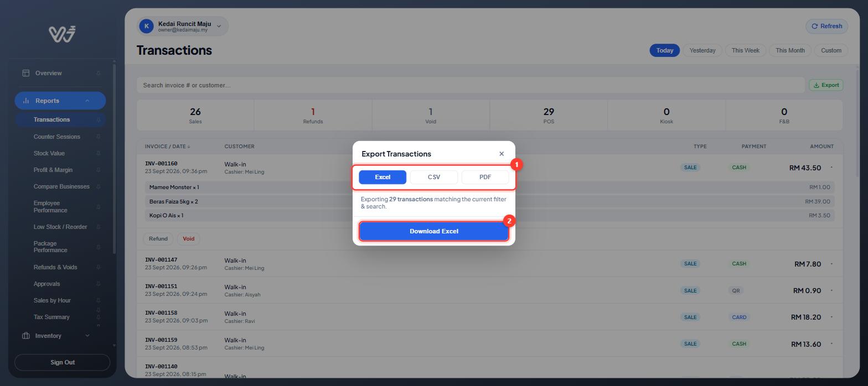Choose the Custom date range filter
This screenshot has height=386, width=868.
831,50
